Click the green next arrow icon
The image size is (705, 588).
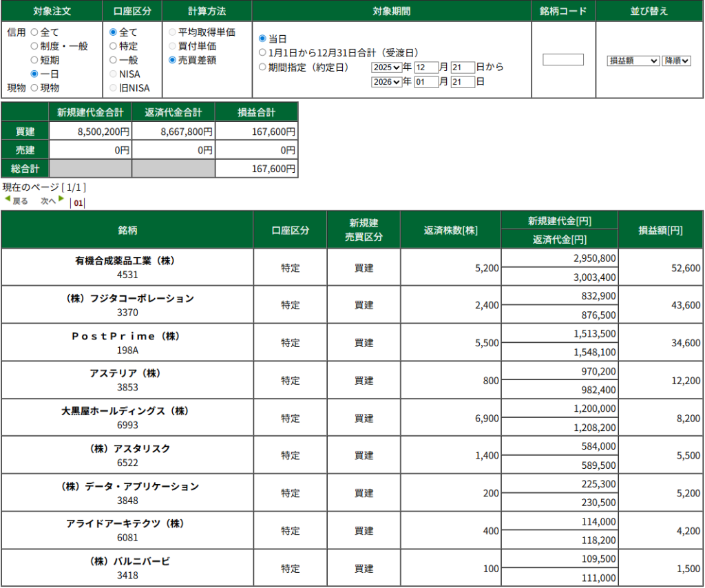[61, 199]
